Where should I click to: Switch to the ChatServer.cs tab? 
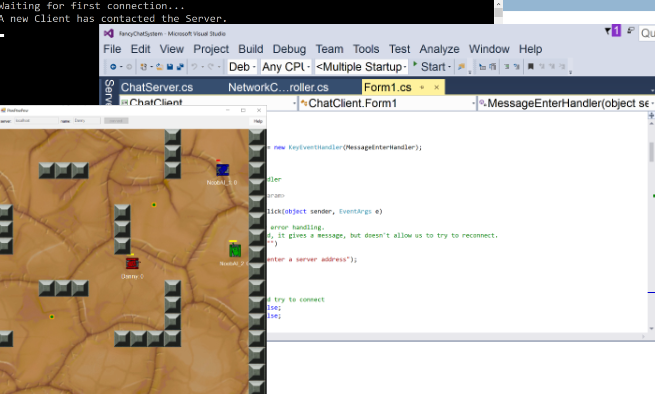coord(157,87)
